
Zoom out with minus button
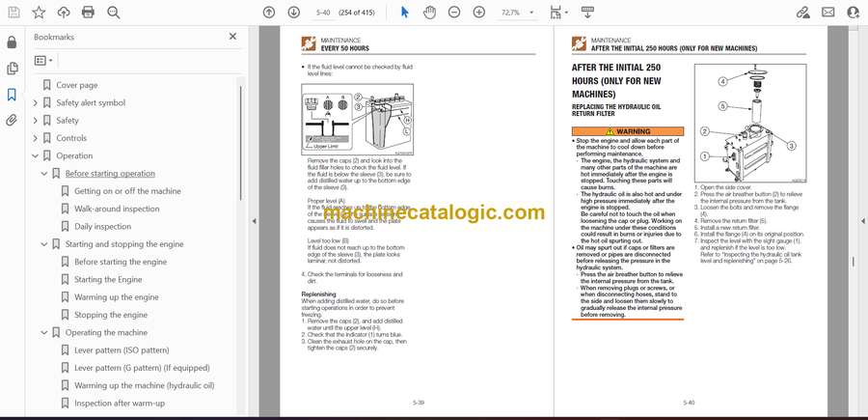point(454,13)
